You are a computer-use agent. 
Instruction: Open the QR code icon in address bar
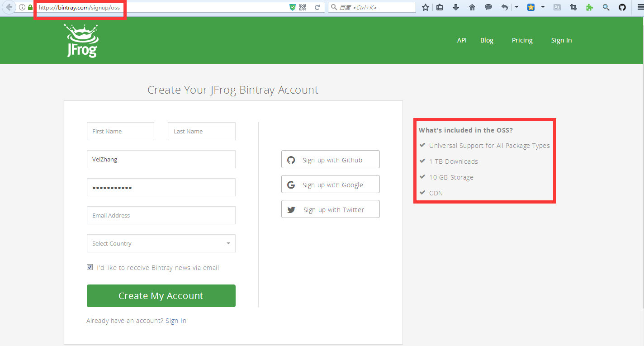[303, 7]
